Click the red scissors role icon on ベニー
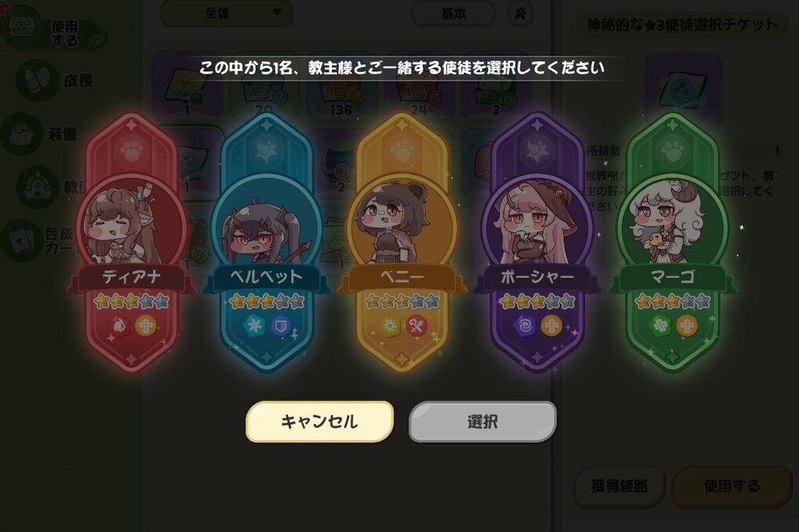The width and height of the screenshot is (799, 532). click(x=416, y=326)
